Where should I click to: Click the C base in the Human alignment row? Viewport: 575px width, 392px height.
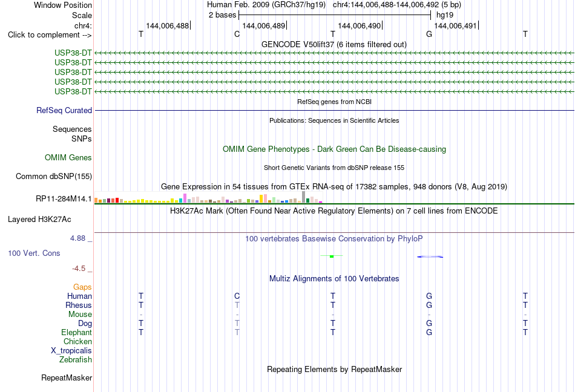(237, 296)
